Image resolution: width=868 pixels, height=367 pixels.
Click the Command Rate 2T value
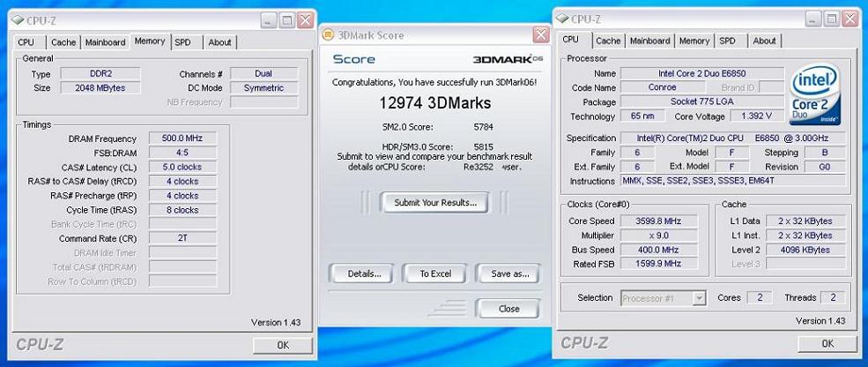pos(182,238)
